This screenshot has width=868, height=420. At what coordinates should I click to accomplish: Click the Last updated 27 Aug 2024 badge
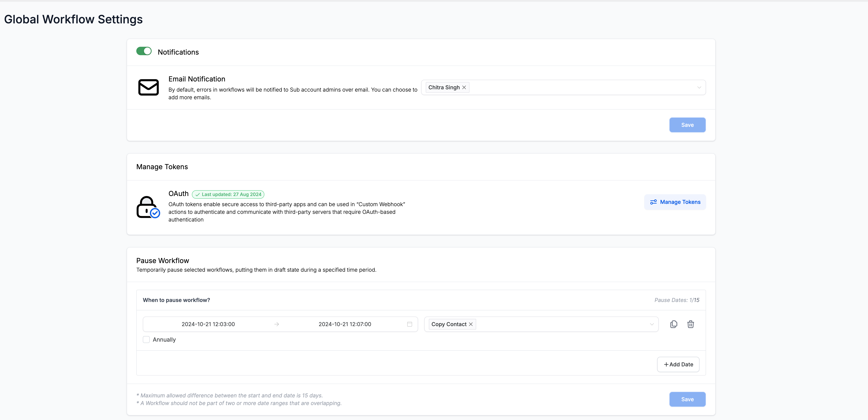tap(228, 194)
